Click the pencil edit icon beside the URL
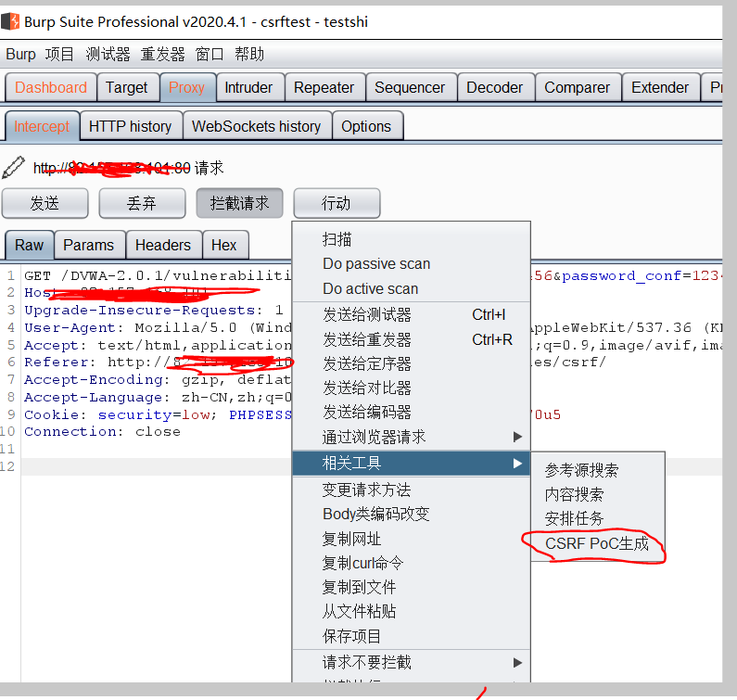Image resolution: width=737 pixels, height=700 pixels. 13,168
